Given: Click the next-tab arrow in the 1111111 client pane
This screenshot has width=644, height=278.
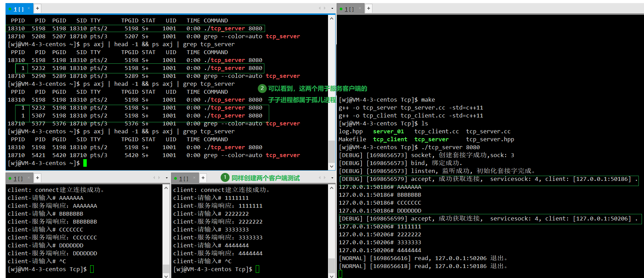Looking at the screenshot, I should point(324,177).
